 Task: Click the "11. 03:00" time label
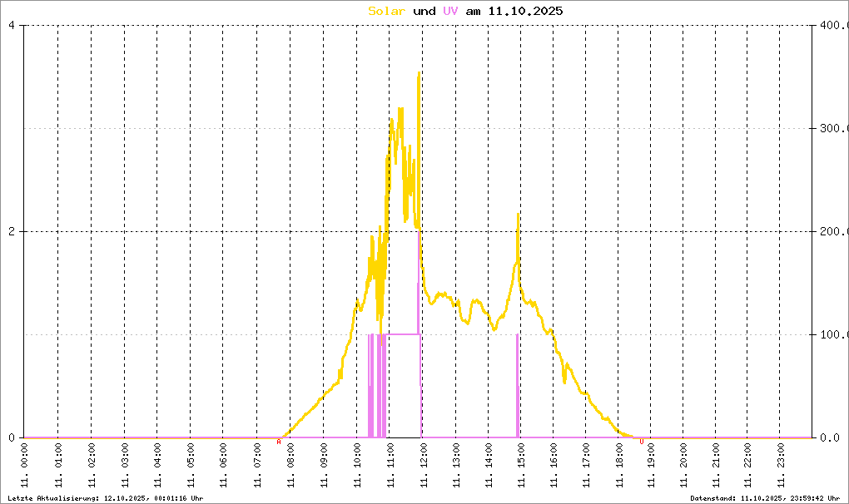pyautogui.click(x=125, y=465)
